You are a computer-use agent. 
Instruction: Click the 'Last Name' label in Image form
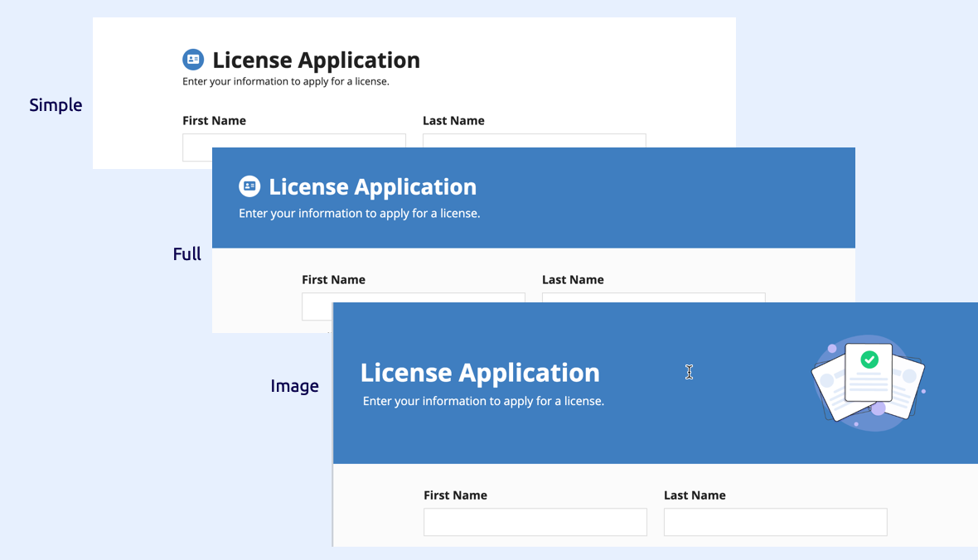click(x=695, y=495)
